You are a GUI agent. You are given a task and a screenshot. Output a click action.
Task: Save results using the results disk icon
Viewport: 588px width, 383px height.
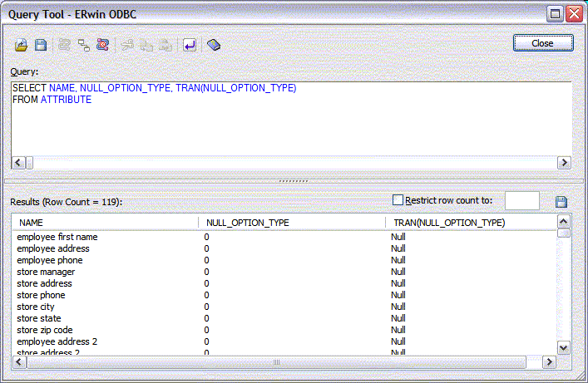click(561, 202)
